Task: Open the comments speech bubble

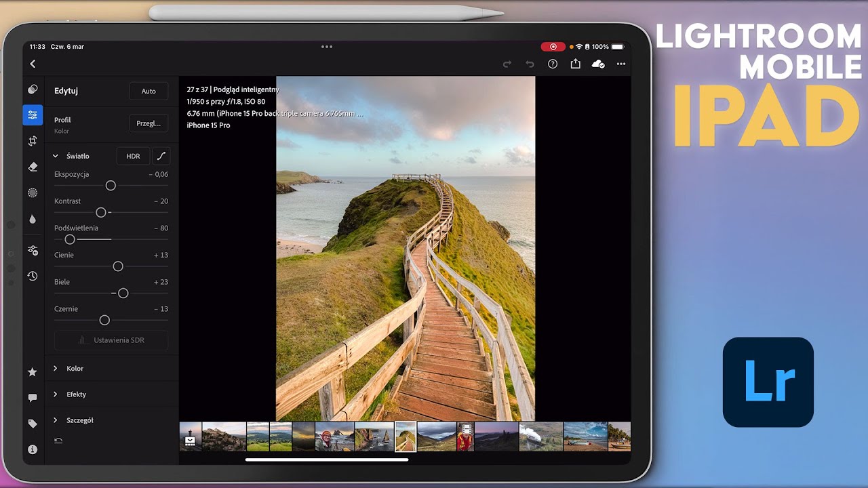Action: 32,398
